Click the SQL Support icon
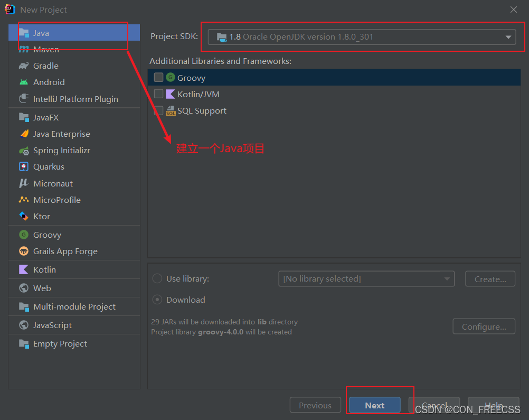529x420 pixels. coord(171,110)
